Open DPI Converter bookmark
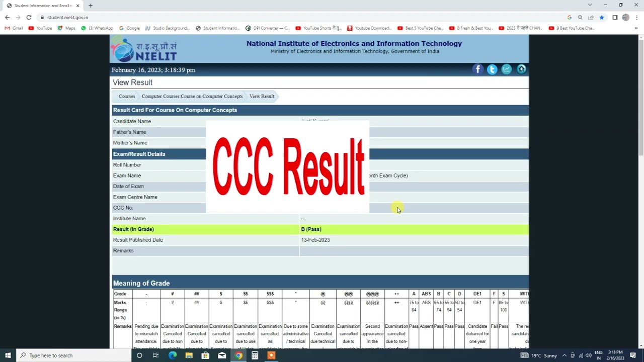644x362 pixels. [x=268, y=28]
